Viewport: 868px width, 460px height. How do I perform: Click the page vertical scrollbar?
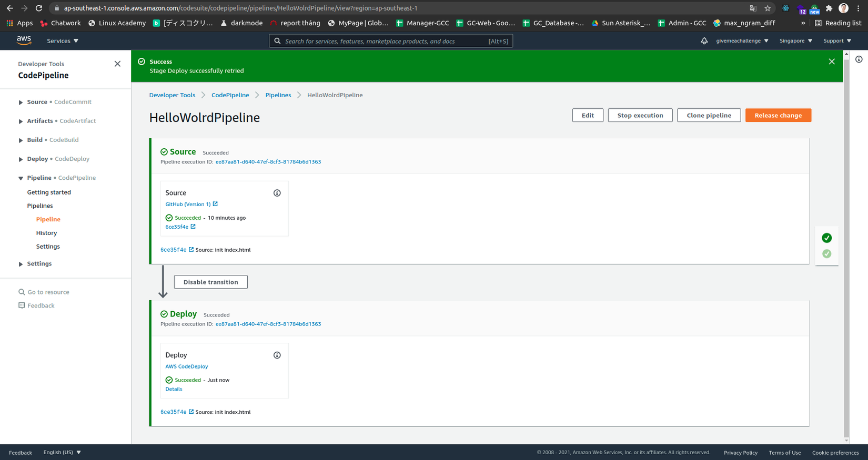[x=846, y=247]
